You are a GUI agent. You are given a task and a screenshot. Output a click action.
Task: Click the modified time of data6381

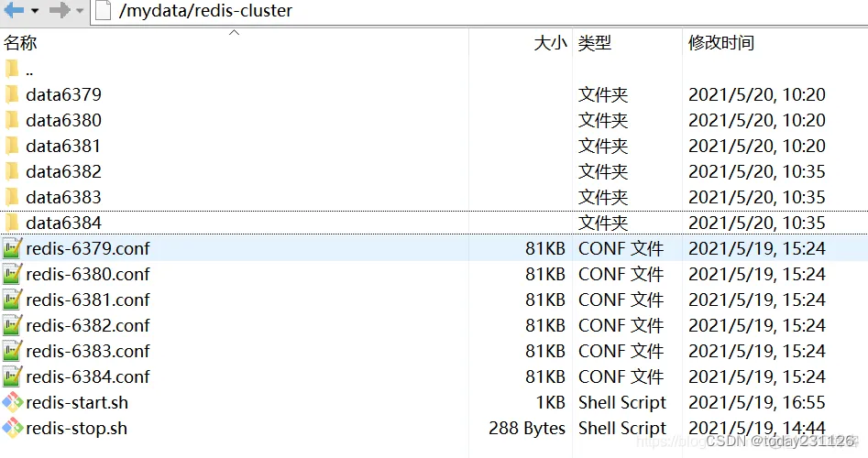(x=757, y=146)
